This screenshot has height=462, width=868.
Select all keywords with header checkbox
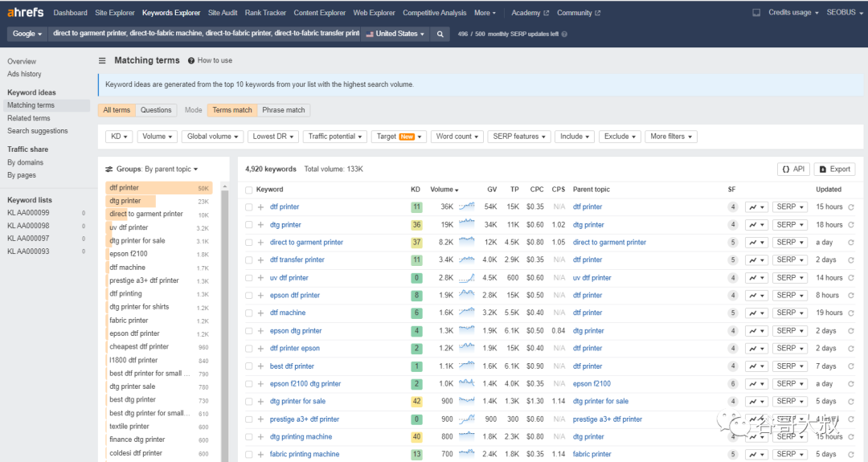tap(248, 190)
